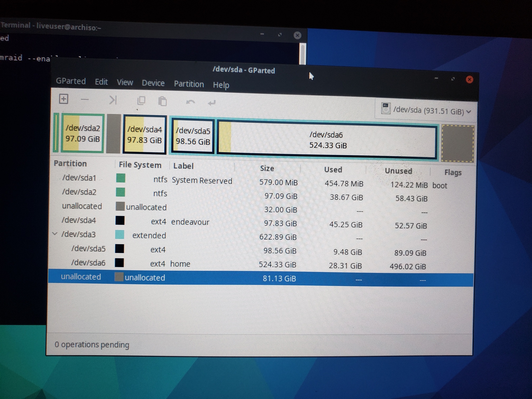This screenshot has height=399, width=532.
Task: Open the Device menu
Action: (153, 83)
